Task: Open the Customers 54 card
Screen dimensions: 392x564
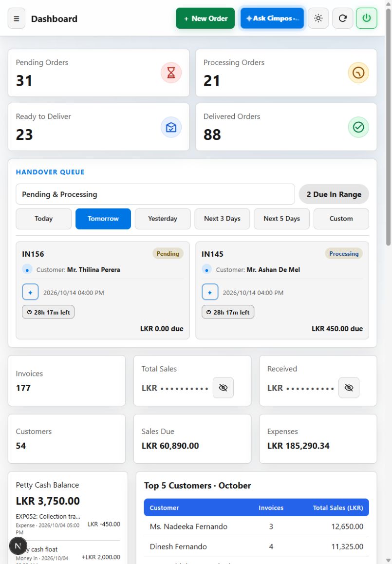Action: coord(67,439)
